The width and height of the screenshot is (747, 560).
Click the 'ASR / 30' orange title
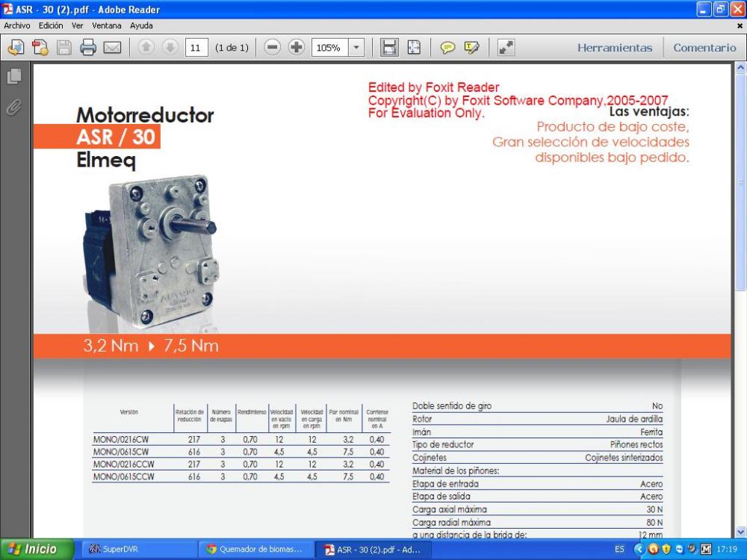(116, 137)
